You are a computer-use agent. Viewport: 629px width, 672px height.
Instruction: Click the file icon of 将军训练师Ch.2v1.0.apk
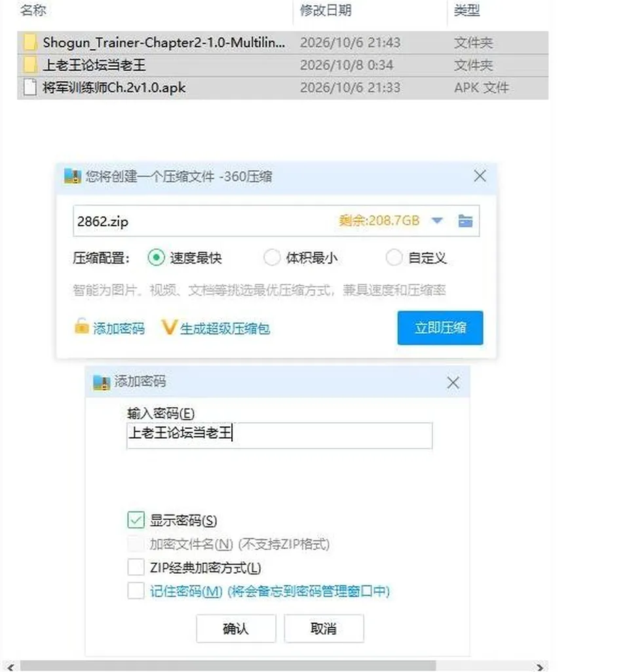pyautogui.click(x=29, y=87)
